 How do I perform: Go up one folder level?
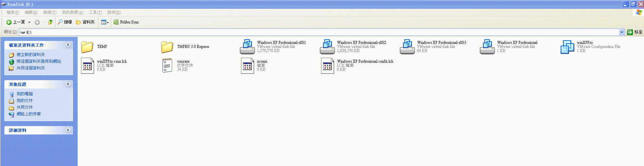pyautogui.click(x=50, y=22)
